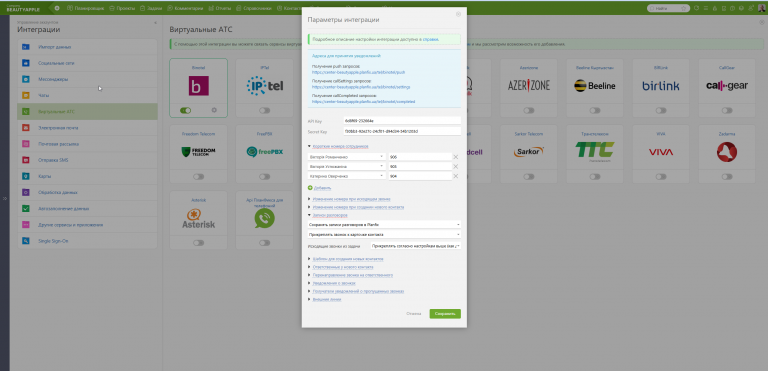
Task: Open Комментарии menu
Action: pos(185,8)
